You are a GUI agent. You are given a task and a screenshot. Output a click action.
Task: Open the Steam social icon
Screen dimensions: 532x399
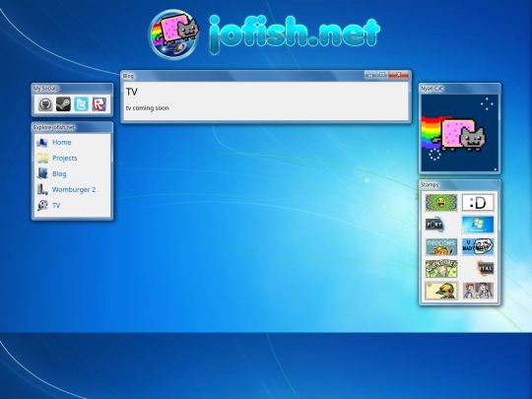coord(63,104)
